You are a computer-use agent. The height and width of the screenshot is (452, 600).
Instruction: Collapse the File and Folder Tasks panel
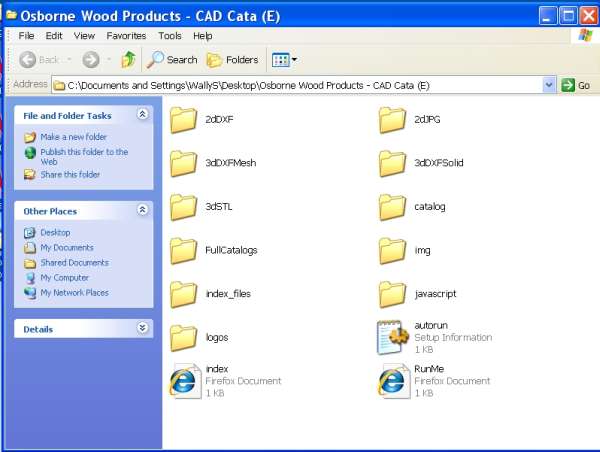point(142,114)
